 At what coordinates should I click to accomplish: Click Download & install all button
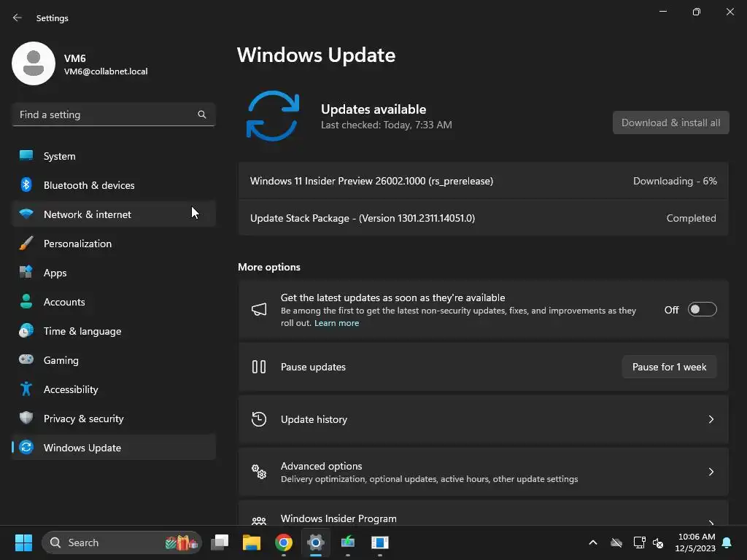(671, 122)
